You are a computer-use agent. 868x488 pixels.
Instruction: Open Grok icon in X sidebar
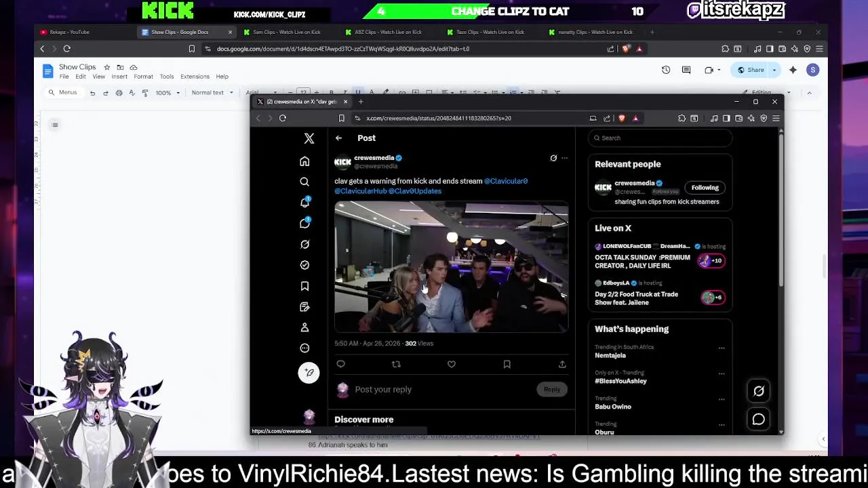click(304, 244)
